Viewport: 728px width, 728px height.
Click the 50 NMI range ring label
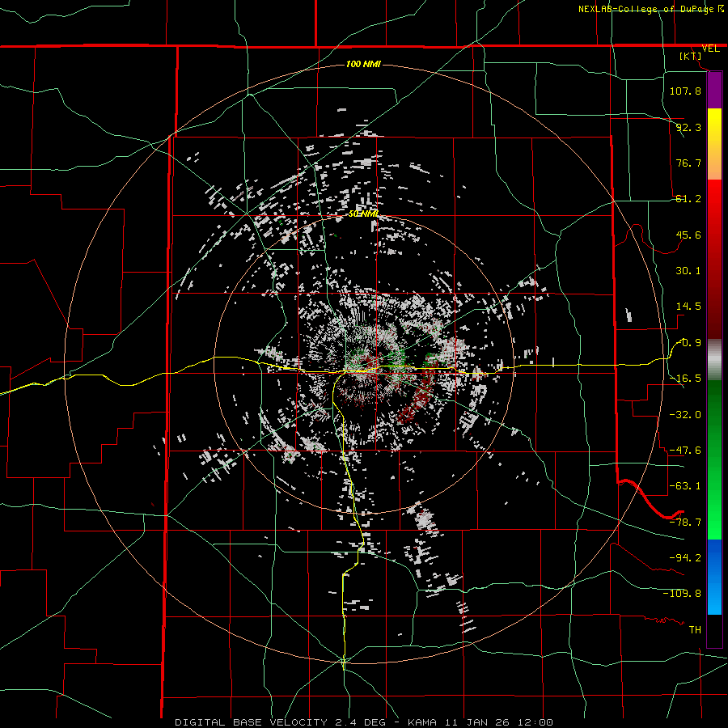[363, 214]
